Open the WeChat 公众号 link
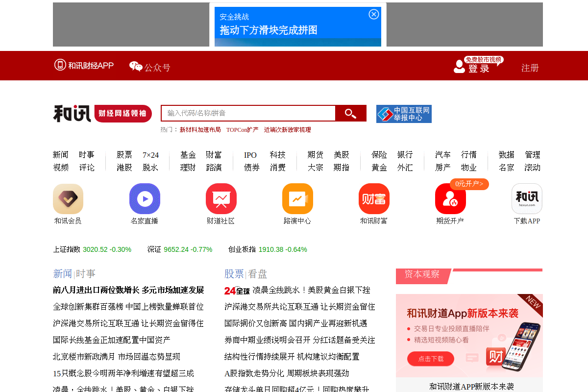Image resolution: width=588 pixels, height=392 pixels. pos(150,67)
